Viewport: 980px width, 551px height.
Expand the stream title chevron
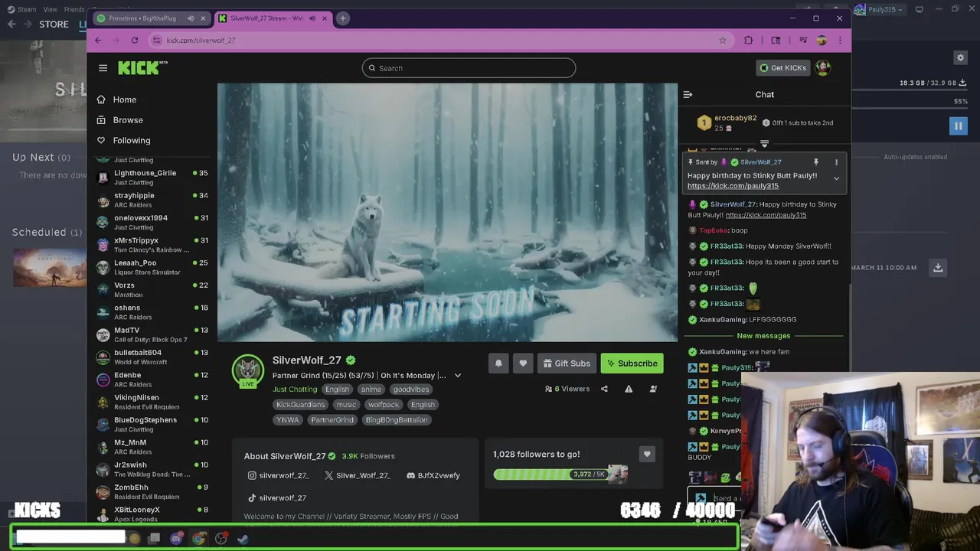(458, 376)
